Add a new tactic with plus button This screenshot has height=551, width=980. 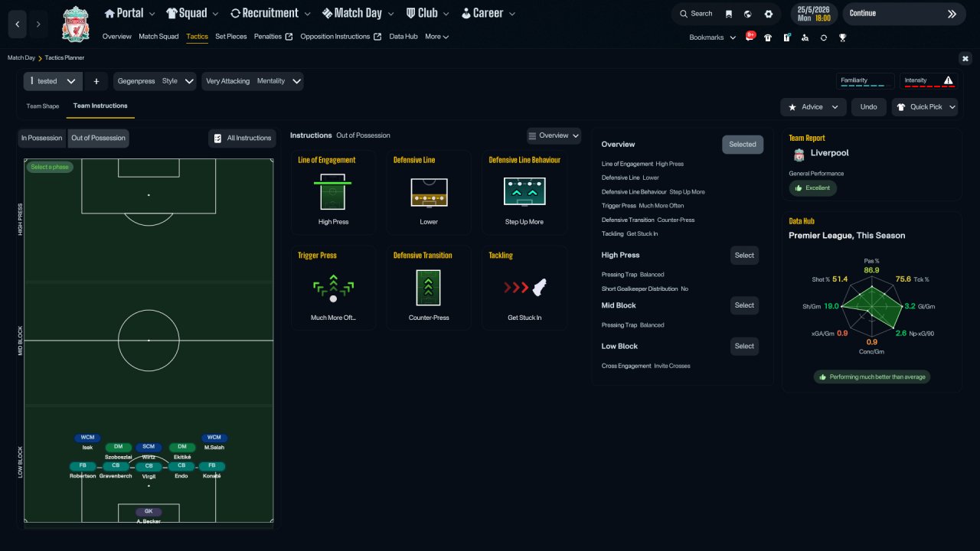96,81
